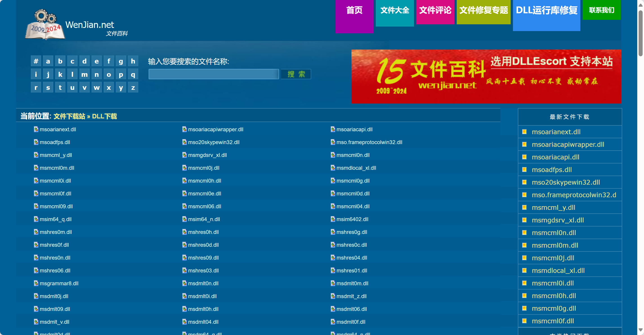Open sidebar link msmcml0n.dll
The width and height of the screenshot is (644, 335).
554,233
